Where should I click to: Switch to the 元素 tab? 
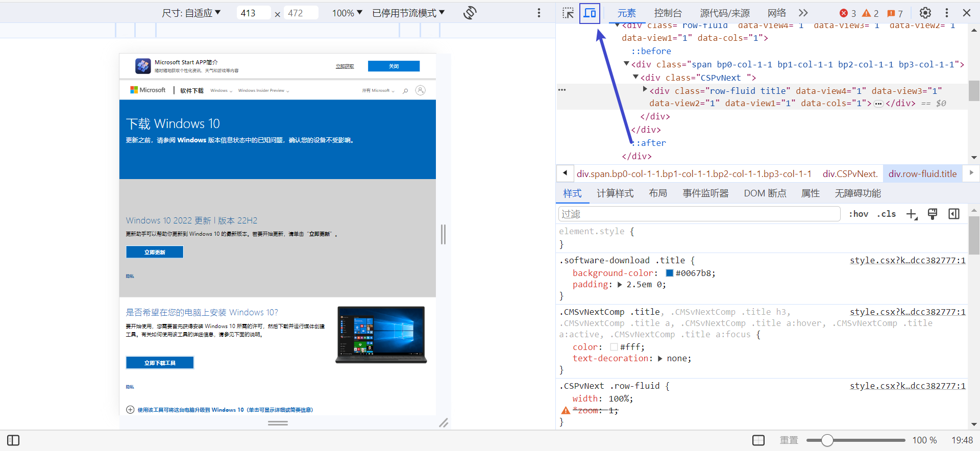click(626, 13)
